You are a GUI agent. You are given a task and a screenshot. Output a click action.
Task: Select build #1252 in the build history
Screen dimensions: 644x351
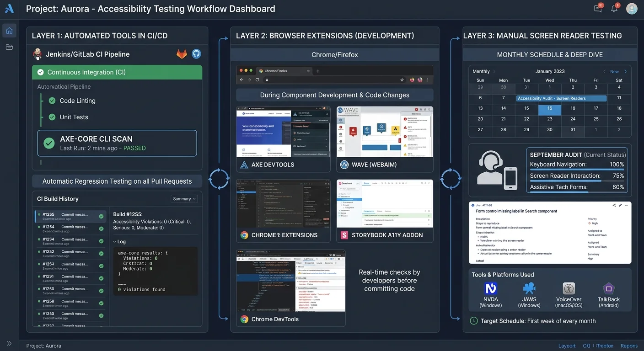pos(70,254)
